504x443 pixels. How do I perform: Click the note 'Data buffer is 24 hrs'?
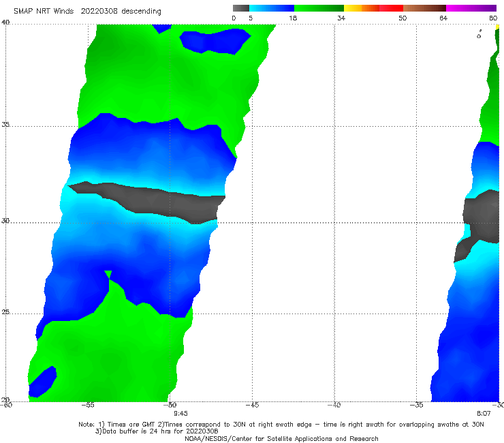coord(138,431)
